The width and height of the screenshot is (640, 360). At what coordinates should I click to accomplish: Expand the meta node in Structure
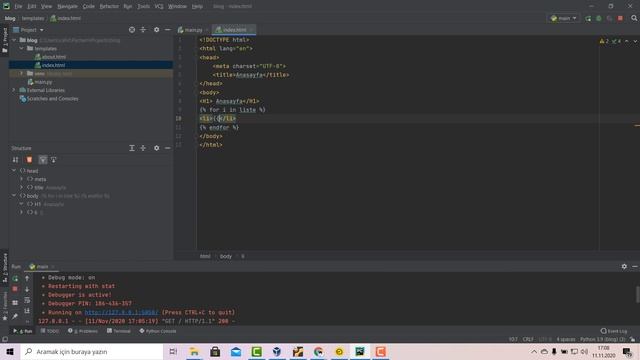(22, 179)
